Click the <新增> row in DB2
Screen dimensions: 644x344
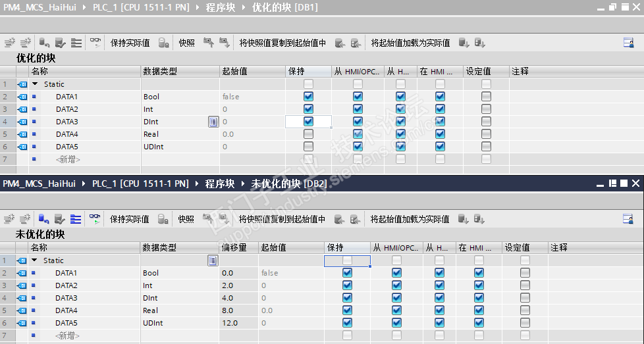click(68, 335)
